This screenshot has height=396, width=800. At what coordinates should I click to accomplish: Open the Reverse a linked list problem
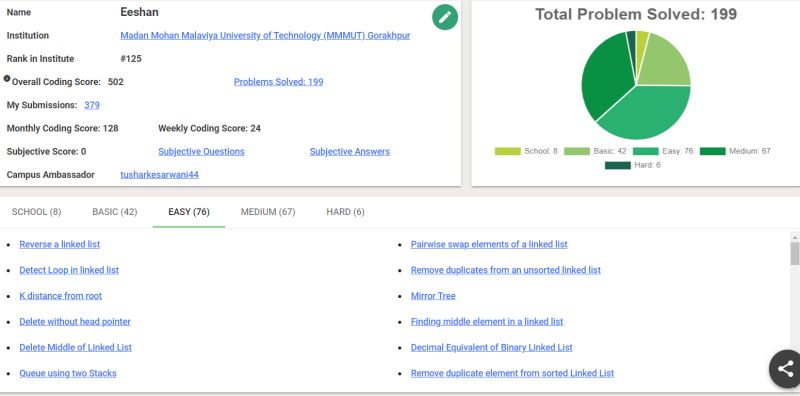click(60, 244)
